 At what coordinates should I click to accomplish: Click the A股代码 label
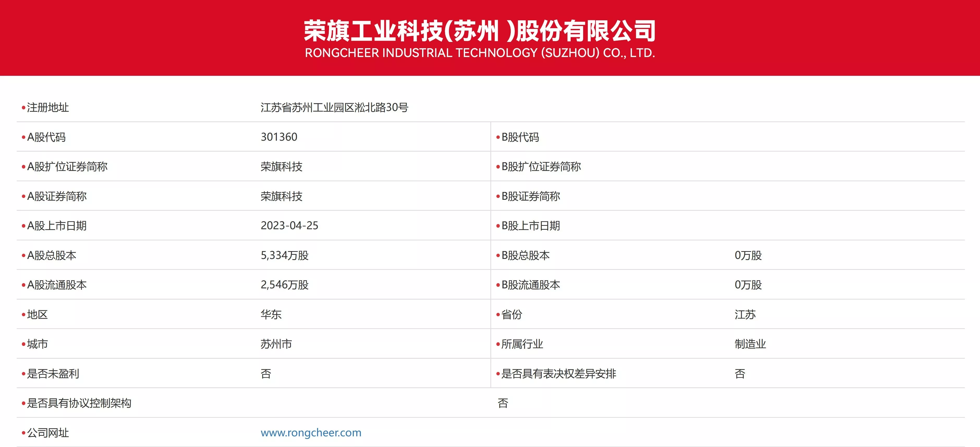click(x=46, y=137)
